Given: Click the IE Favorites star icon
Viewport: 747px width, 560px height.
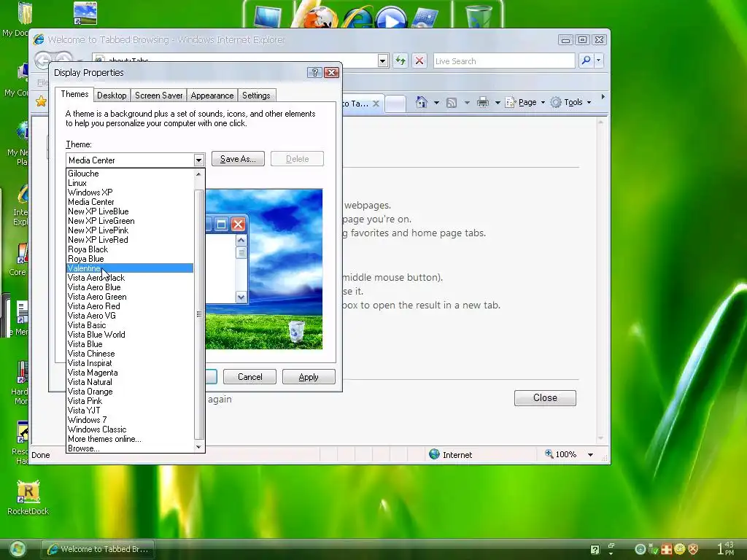Looking at the screenshot, I should [42, 101].
